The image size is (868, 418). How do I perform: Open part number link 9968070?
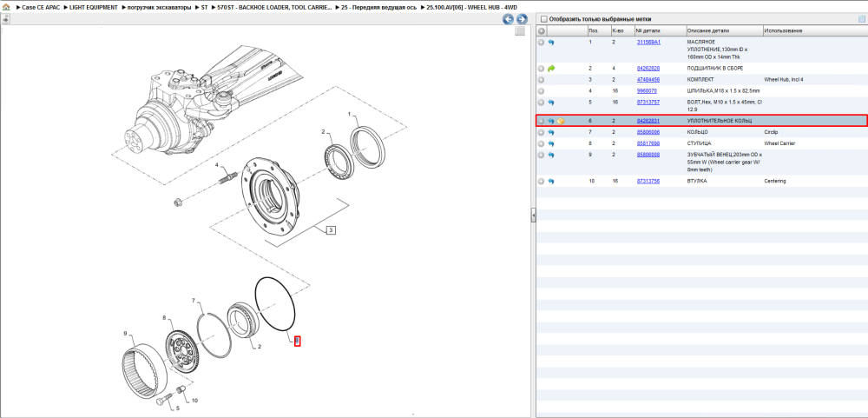point(647,91)
